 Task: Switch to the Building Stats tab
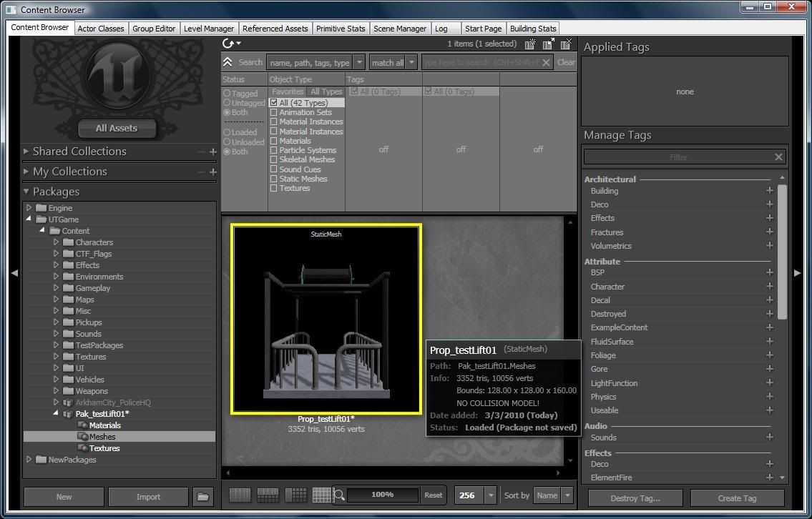point(533,29)
